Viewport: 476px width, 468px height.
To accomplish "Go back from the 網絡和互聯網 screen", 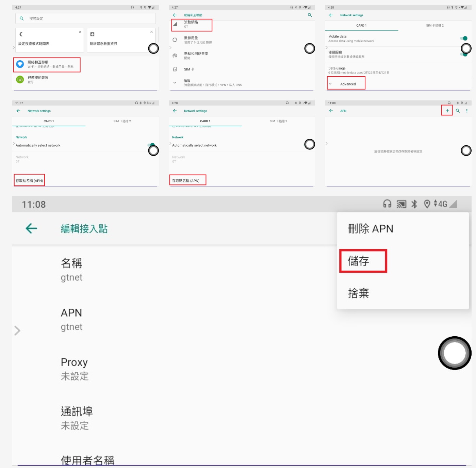I will click(x=175, y=15).
